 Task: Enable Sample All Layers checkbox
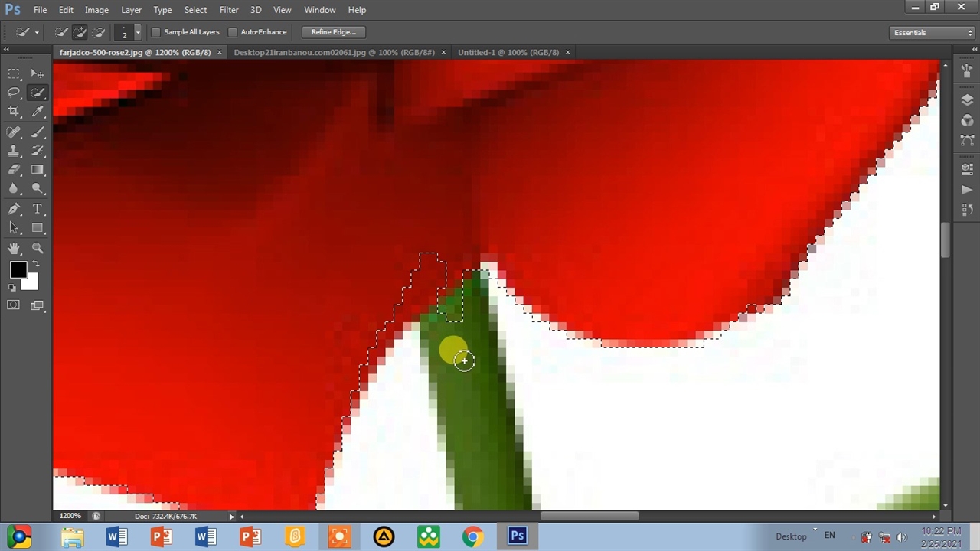click(x=156, y=32)
